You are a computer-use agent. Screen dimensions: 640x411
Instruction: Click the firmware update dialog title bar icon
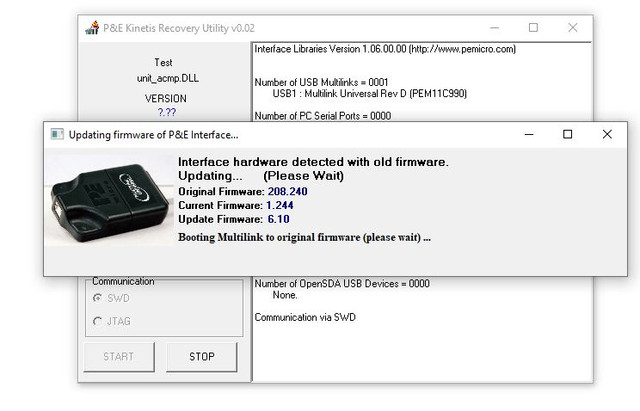tap(57, 134)
